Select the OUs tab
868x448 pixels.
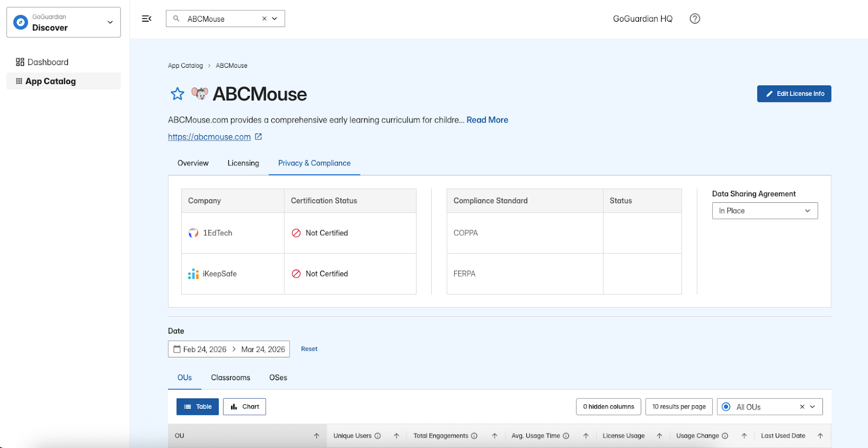tap(184, 378)
